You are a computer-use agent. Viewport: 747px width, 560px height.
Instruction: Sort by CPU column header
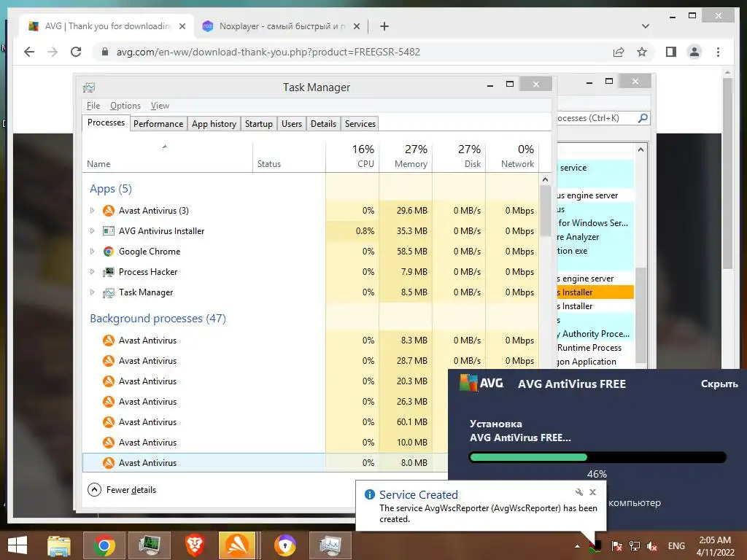click(x=353, y=157)
